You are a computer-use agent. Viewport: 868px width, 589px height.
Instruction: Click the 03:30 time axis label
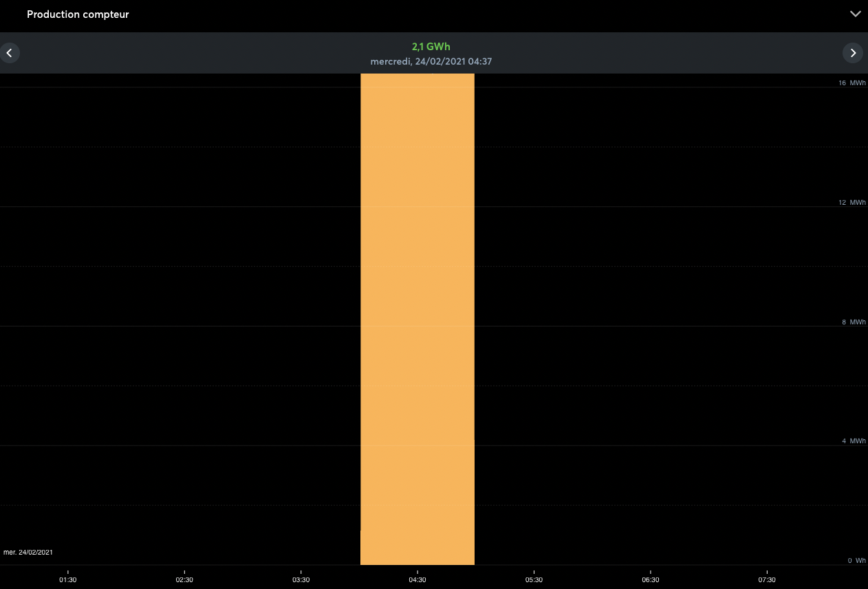tap(301, 579)
